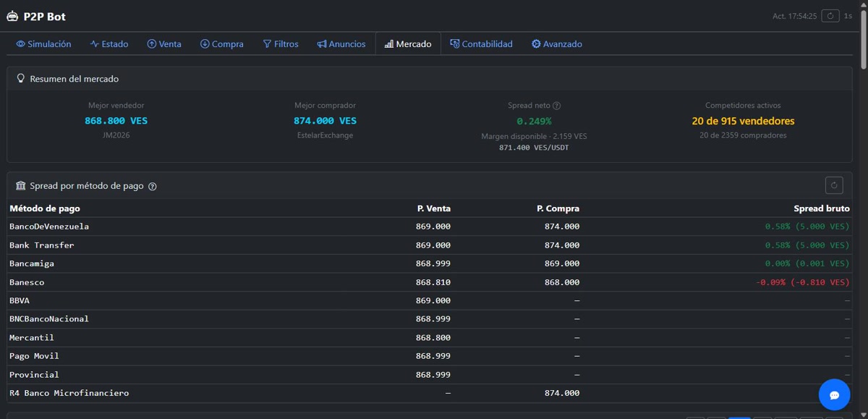Click the lightbulb icon in Resumen del mercado
This screenshot has height=419, width=868.
(x=21, y=78)
